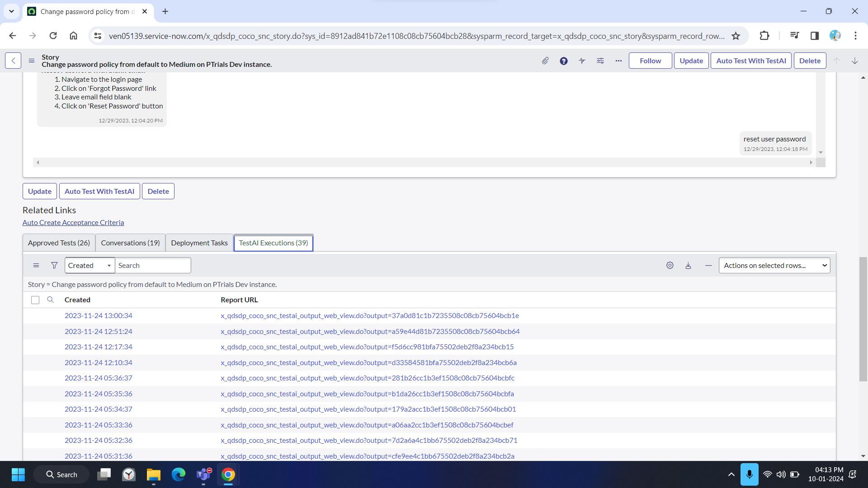Go to the browser home page
The height and width of the screenshot is (488, 868).
(73, 36)
